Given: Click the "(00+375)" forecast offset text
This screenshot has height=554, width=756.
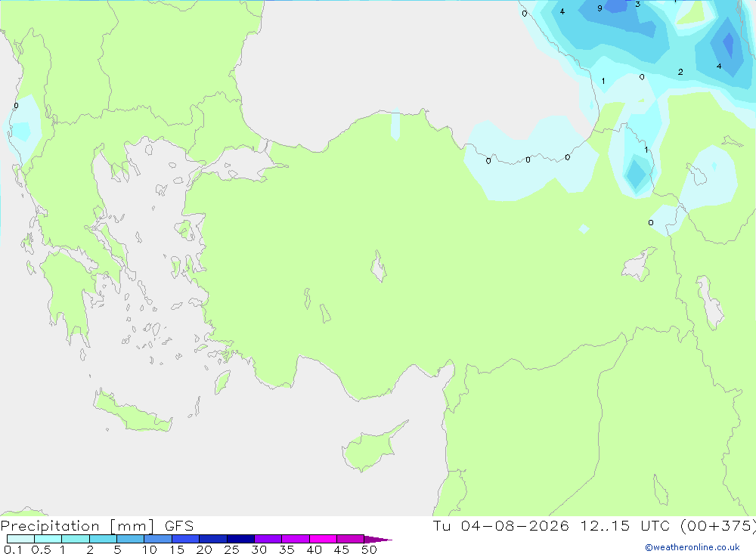Looking at the screenshot, I should click(x=718, y=525).
